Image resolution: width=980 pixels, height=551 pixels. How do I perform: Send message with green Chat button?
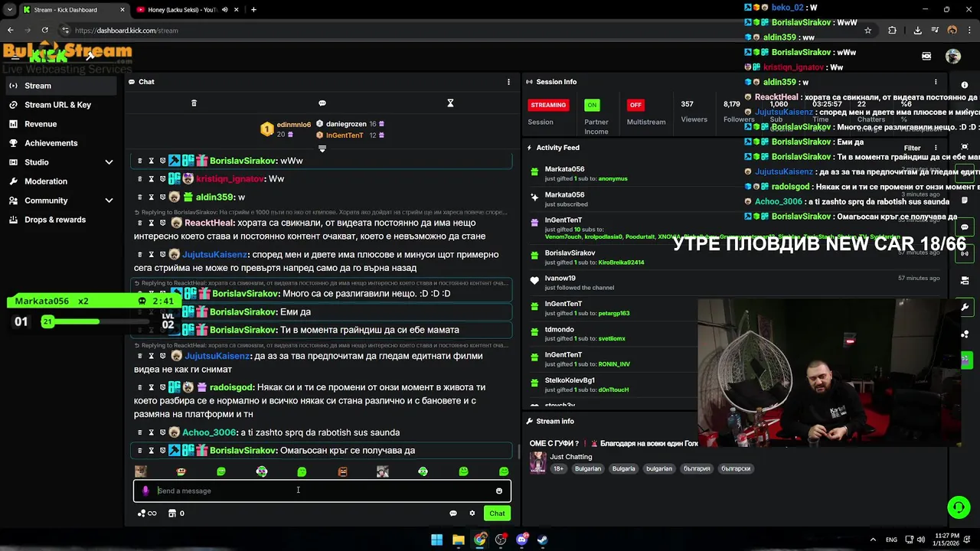point(498,514)
